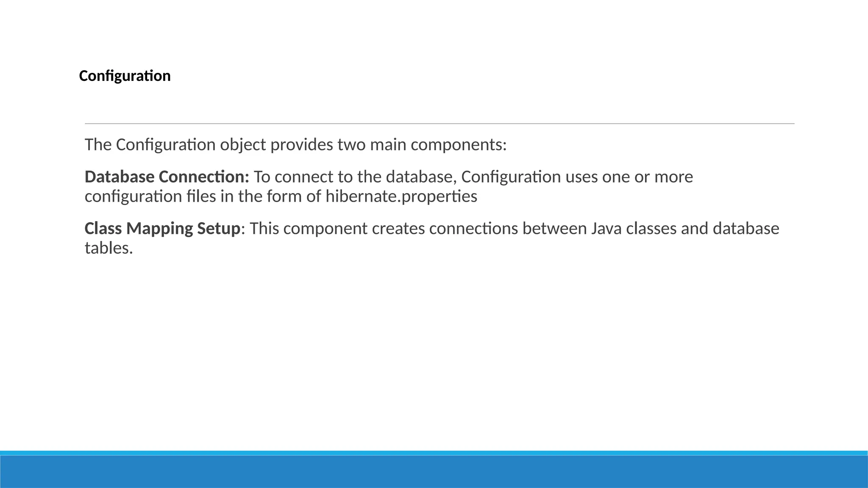Click the dark blue footer bar
Image resolution: width=868 pixels, height=488 pixels.
pyautogui.click(x=434, y=472)
